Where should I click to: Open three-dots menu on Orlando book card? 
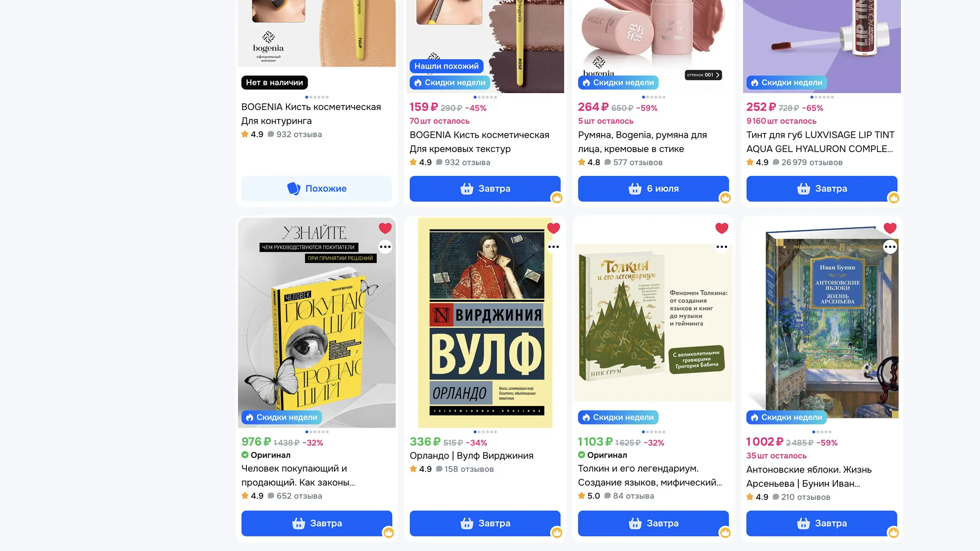(553, 247)
